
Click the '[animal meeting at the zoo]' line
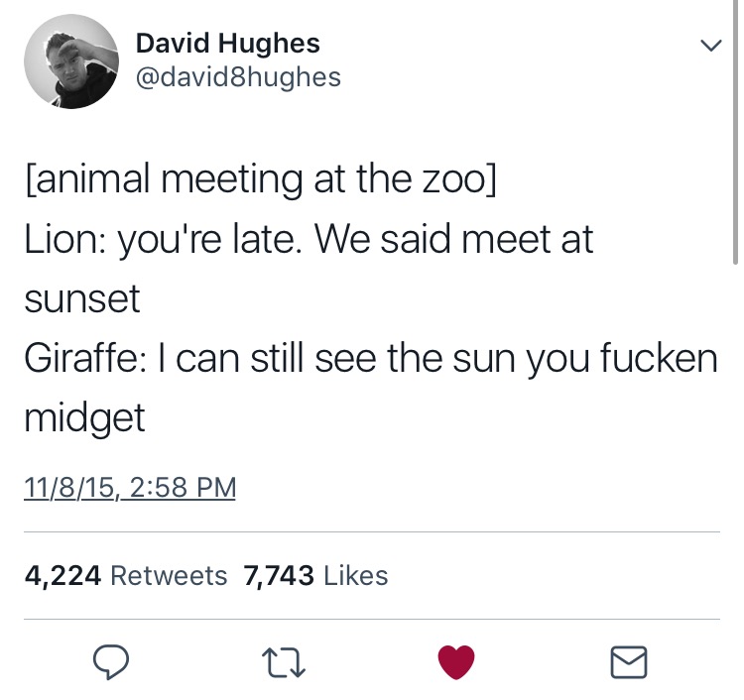click(x=262, y=179)
